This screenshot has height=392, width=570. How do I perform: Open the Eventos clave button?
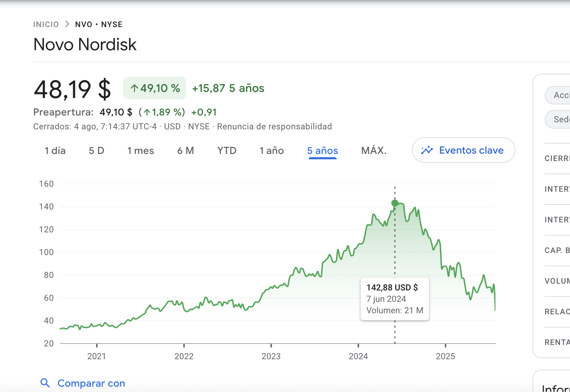[463, 150]
